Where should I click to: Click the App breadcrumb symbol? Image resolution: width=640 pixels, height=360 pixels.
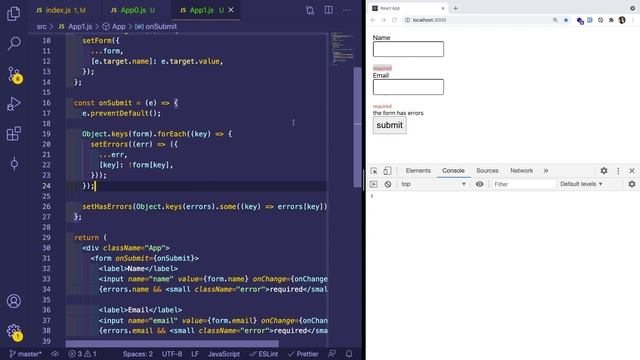[114, 27]
